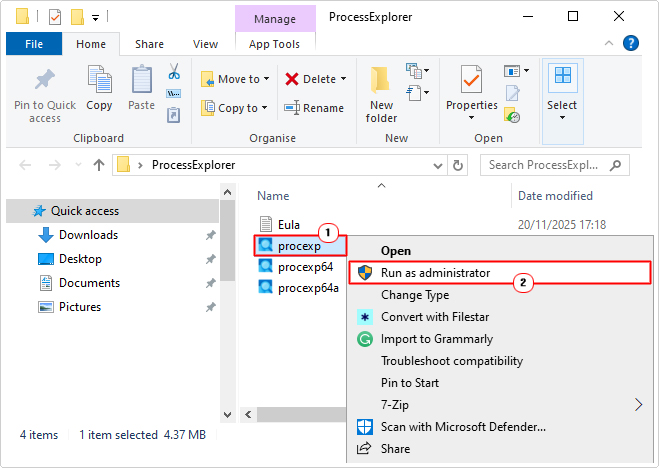Click the New folder icon in title bar

77,17
